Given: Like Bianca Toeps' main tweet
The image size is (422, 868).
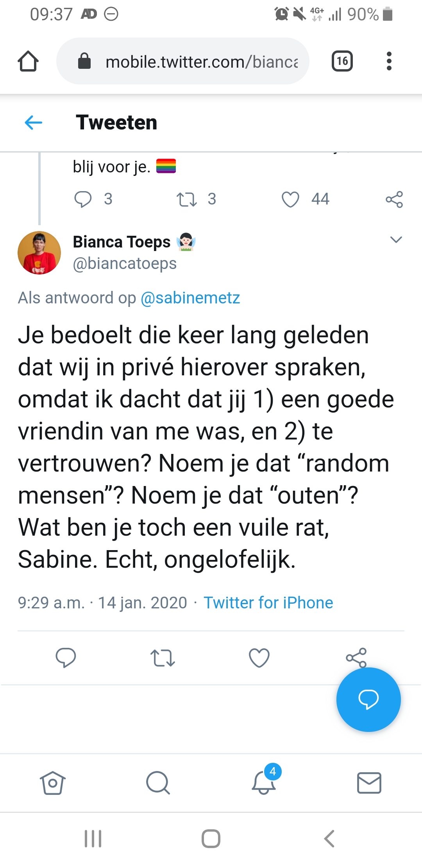Looking at the screenshot, I should tap(259, 658).
